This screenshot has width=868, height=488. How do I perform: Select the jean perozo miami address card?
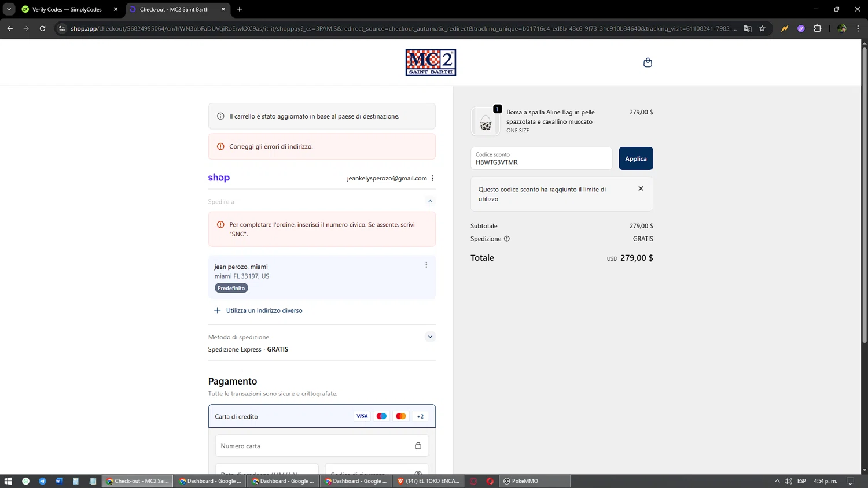322,277
